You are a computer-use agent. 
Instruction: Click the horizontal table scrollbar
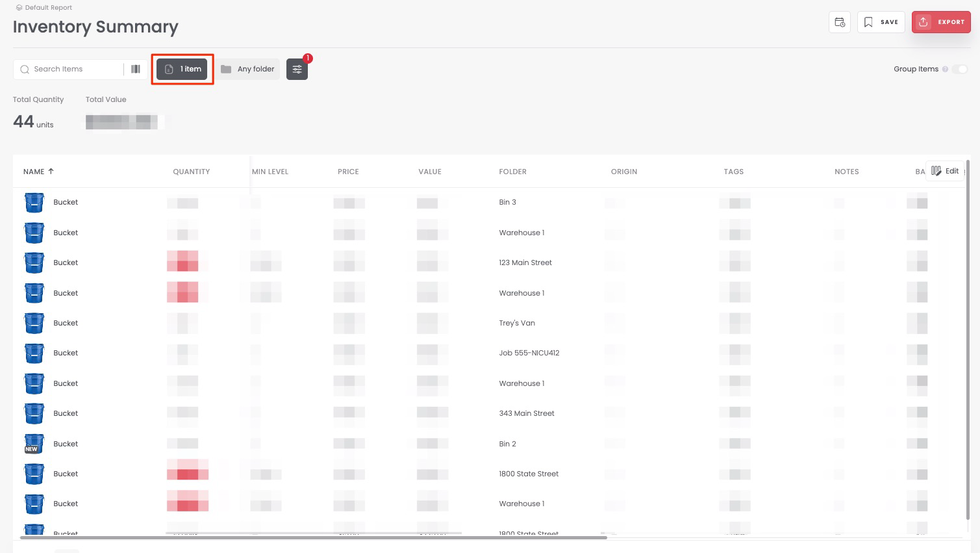tap(313, 537)
